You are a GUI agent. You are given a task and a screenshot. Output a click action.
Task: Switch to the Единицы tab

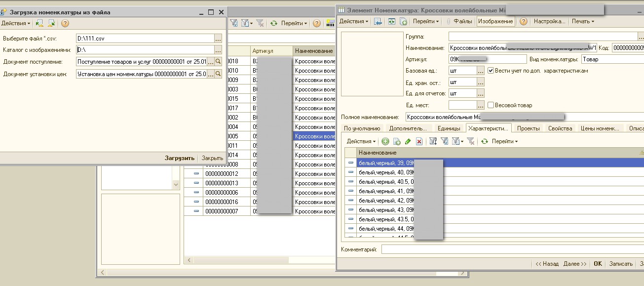pyautogui.click(x=449, y=128)
